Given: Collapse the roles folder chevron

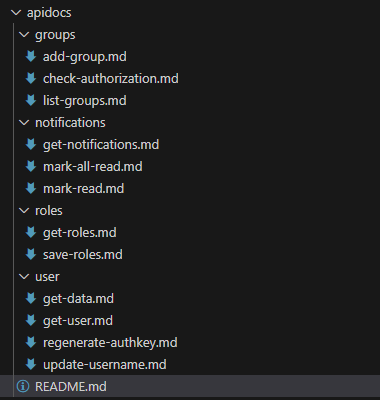Looking at the screenshot, I should tap(24, 211).
